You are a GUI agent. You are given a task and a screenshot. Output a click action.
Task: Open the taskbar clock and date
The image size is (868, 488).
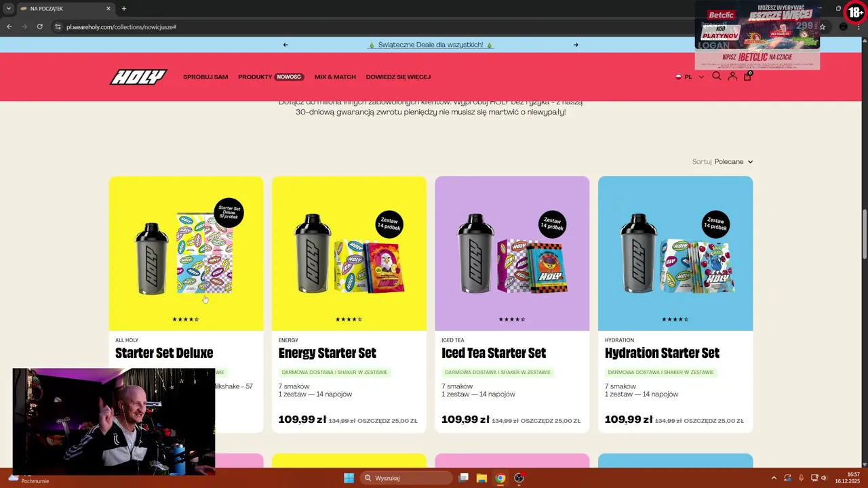point(848,478)
